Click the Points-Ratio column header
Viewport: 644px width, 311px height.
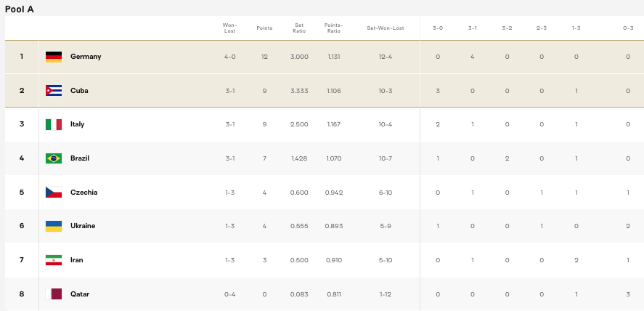pos(333,28)
